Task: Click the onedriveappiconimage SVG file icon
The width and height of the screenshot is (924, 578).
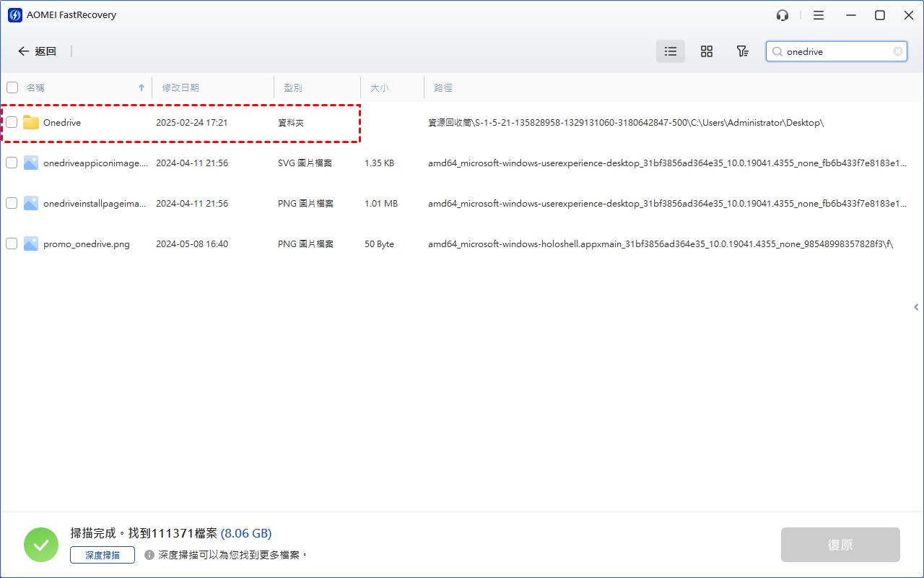Action: (x=30, y=163)
